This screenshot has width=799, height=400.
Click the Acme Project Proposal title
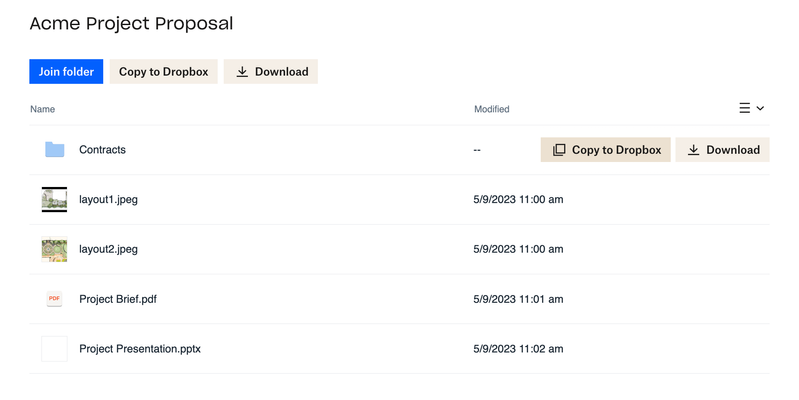(x=131, y=23)
